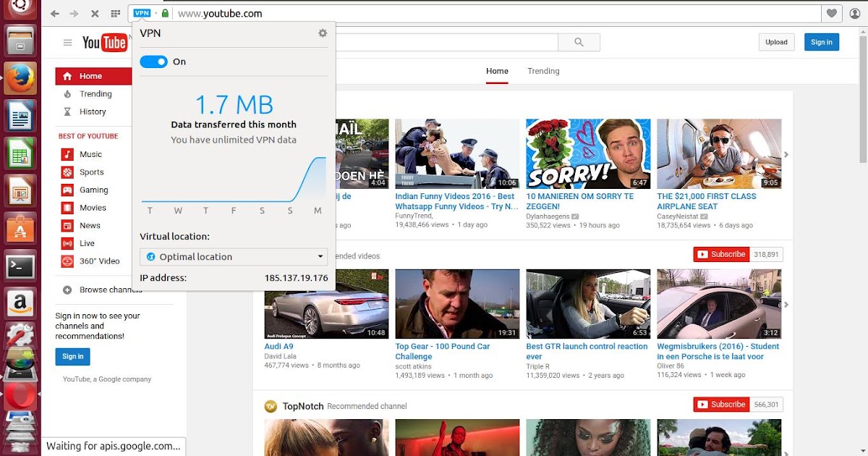Open Ubuntu Software Center in dock
Image resolution: width=868 pixels, height=456 pixels.
(20, 229)
